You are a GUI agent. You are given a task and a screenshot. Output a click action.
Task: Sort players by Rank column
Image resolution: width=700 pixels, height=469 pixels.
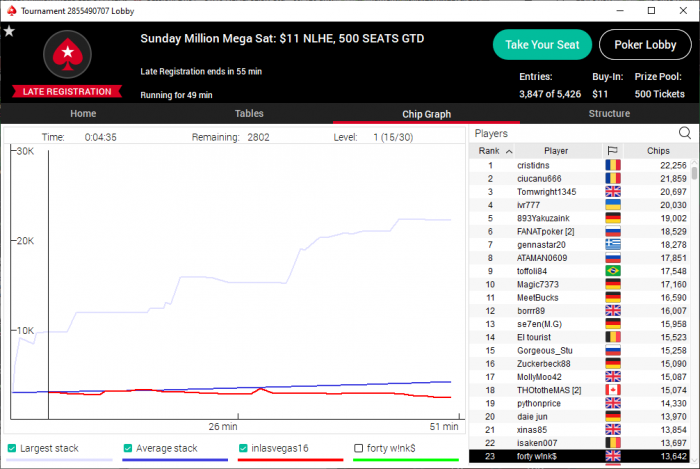point(492,151)
